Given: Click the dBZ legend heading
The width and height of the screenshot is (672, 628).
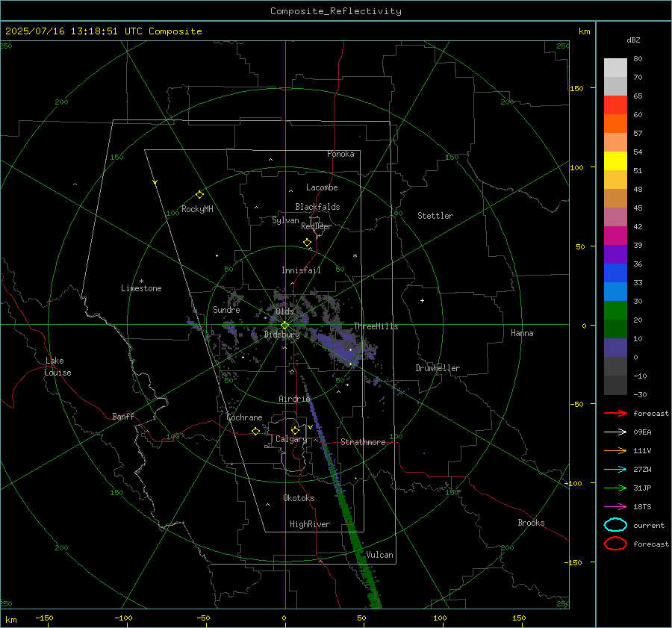Looking at the screenshot, I should tap(633, 40).
